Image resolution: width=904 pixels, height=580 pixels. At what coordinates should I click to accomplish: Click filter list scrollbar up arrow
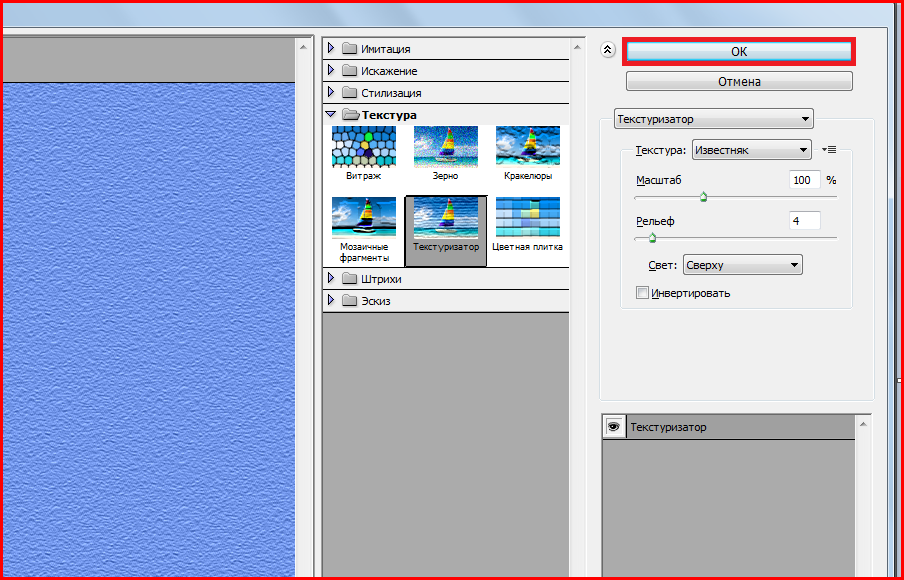click(577, 47)
